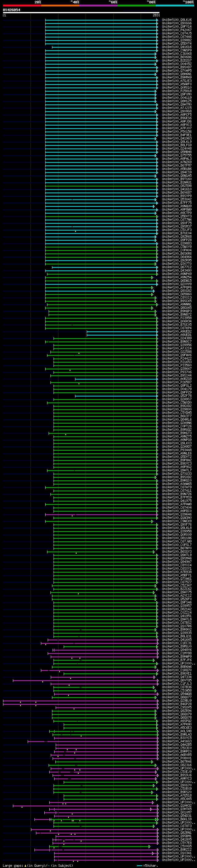Select hit UniRef100_Q39956

pyautogui.click(x=177, y=345)
